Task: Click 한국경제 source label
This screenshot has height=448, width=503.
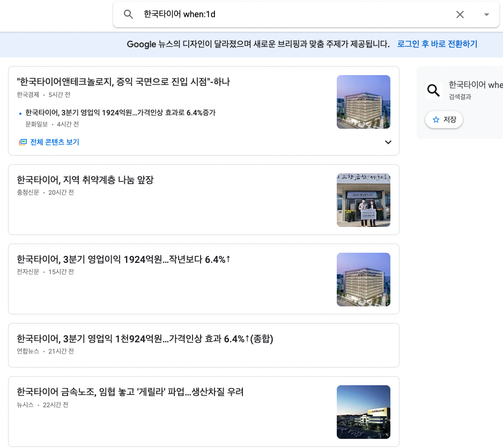Action: click(x=28, y=94)
